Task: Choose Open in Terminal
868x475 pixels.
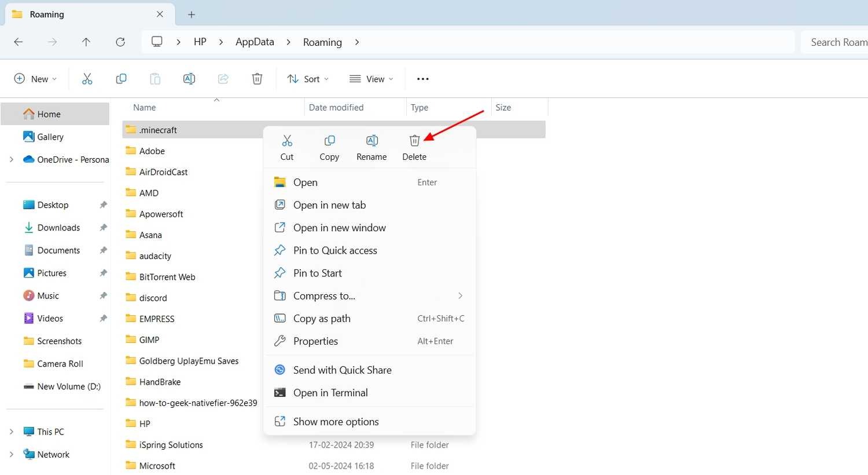Action: 370,393
